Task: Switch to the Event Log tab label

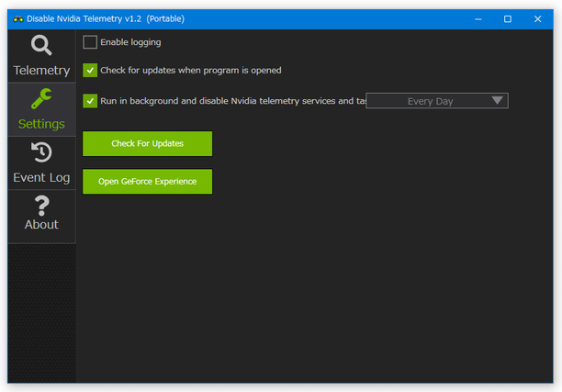Action: tap(41, 178)
